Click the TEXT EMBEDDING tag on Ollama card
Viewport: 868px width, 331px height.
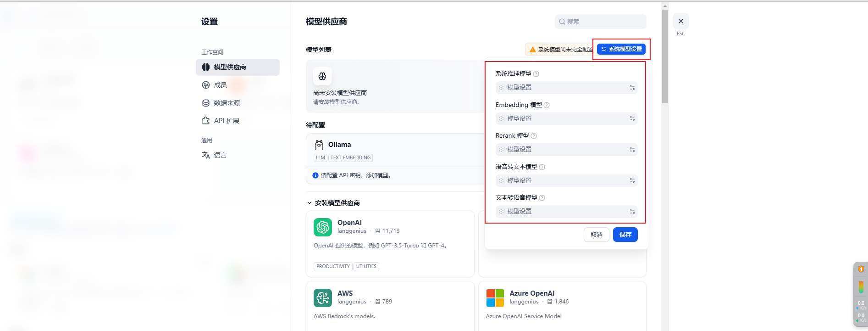[x=351, y=158]
